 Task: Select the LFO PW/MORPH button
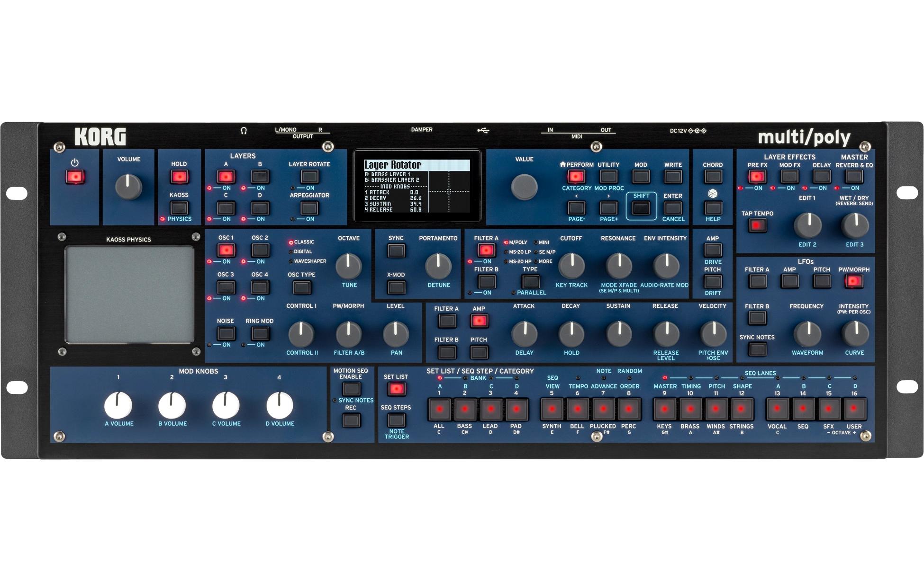(x=854, y=282)
